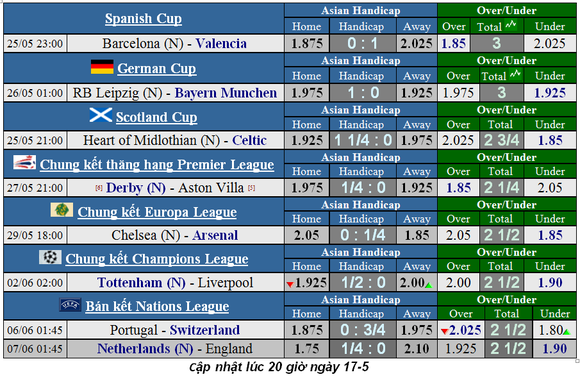Open German Cup total odds chart icon
Screen dimensions: 580x377
coord(515,74)
